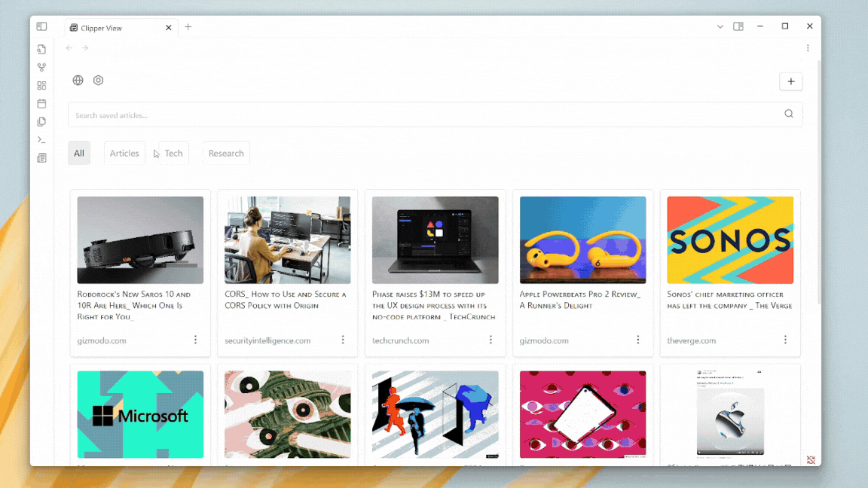Click the Articles filter button
The height and width of the screenshot is (488, 868).
[124, 153]
